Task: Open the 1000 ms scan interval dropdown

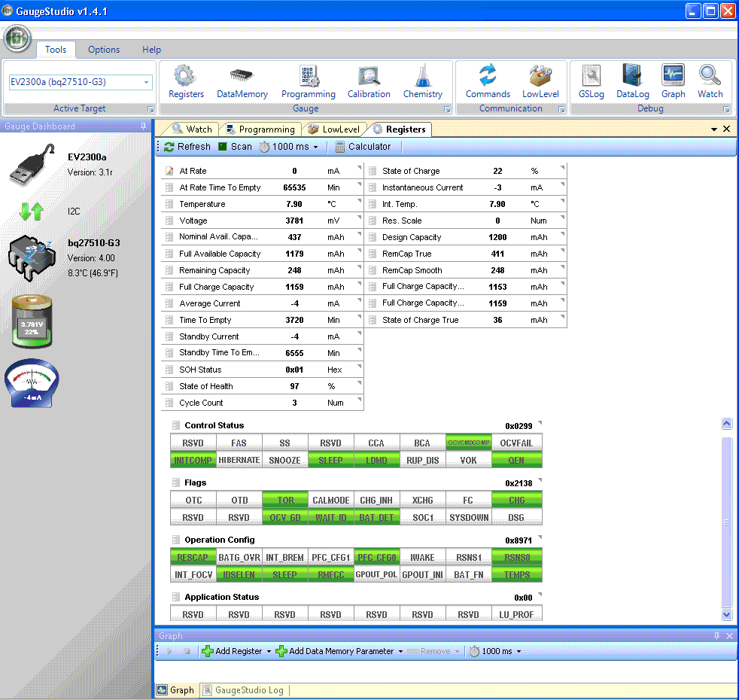Action: tap(316, 147)
